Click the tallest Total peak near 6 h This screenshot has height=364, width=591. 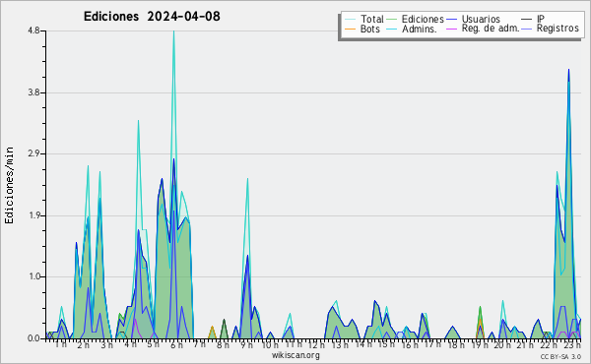click(x=173, y=32)
